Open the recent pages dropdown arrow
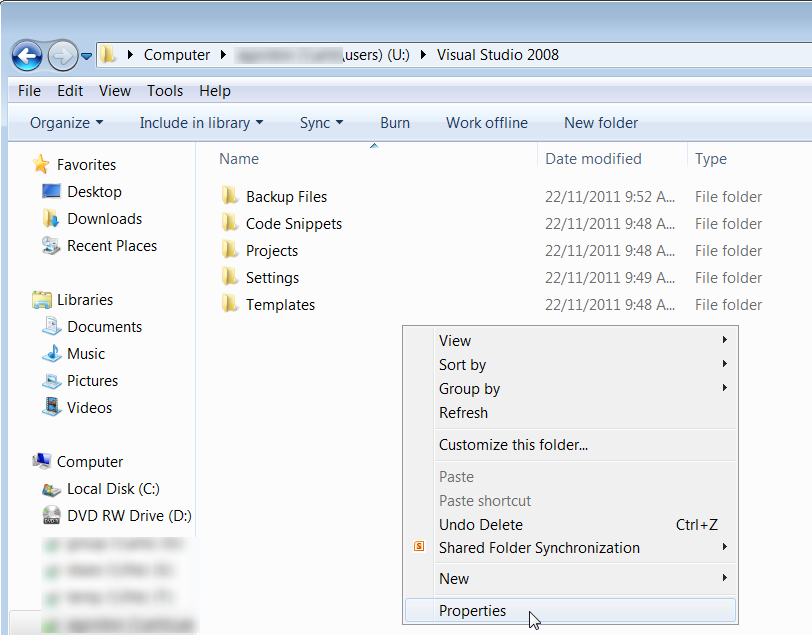 tap(86, 56)
